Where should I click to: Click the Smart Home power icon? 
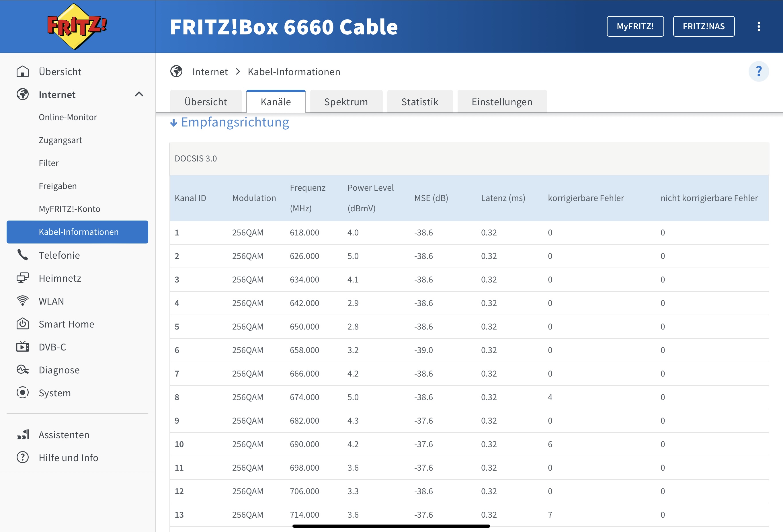23,324
